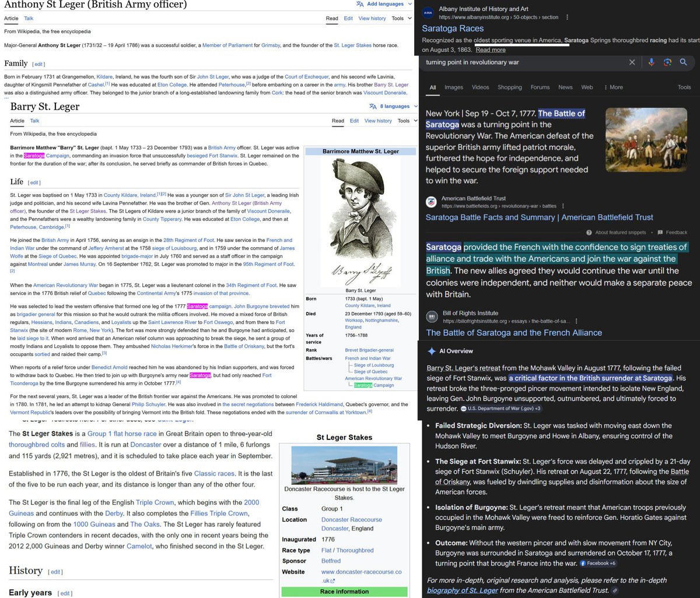
Task: Select the Images tab in Google search
Action: [x=453, y=87]
